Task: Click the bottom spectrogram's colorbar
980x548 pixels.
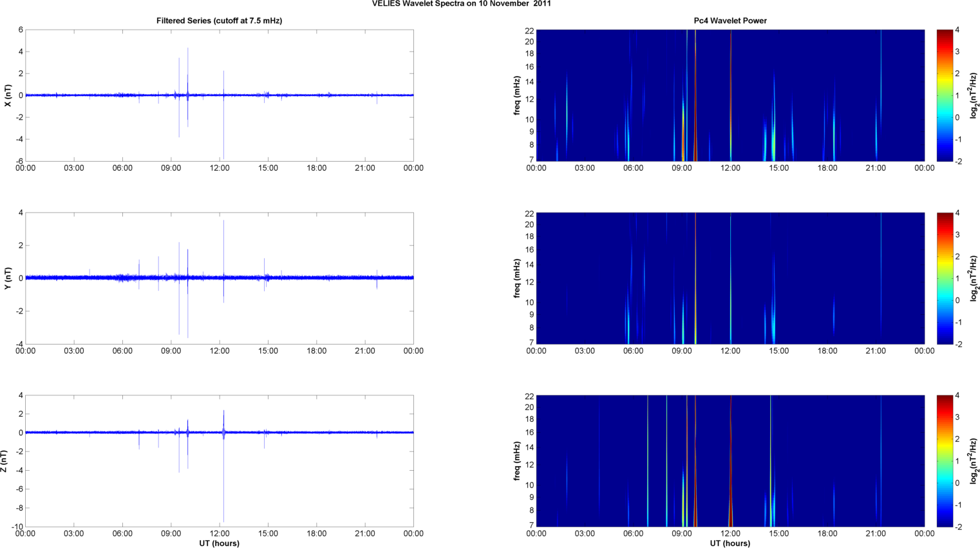Action: [944, 461]
